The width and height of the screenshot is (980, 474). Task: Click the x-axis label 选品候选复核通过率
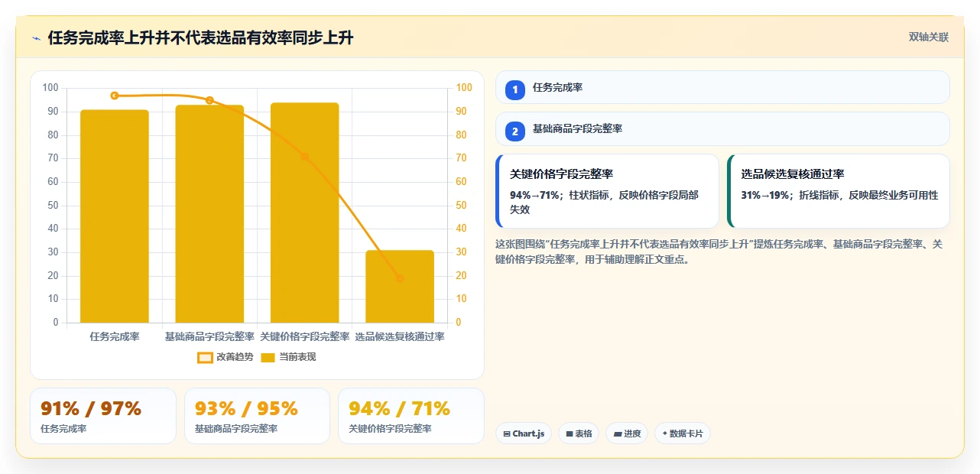point(400,336)
